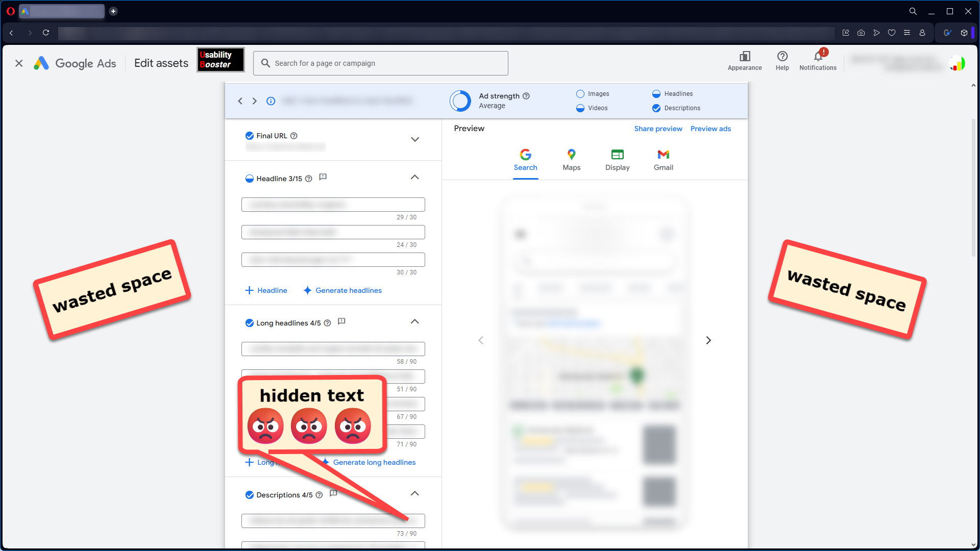Switch to the Display preview tab
The height and width of the screenshot is (551, 980).
(x=617, y=160)
